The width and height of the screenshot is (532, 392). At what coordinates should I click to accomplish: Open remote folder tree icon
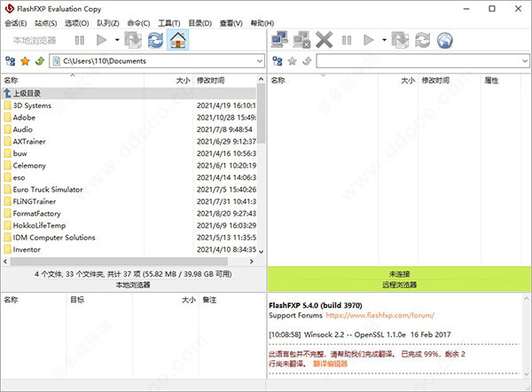(278, 61)
